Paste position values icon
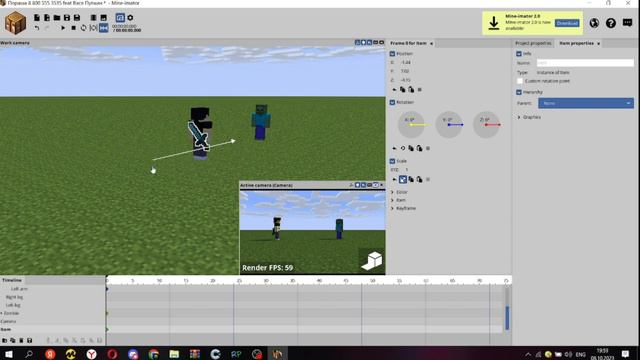640x360 pixels. 411,89
